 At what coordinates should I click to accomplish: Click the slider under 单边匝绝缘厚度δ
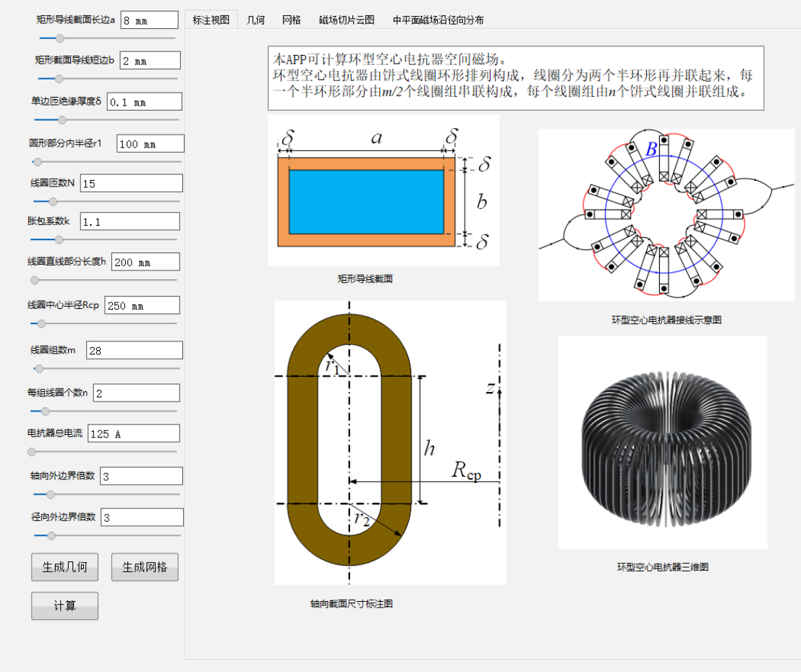[107, 120]
